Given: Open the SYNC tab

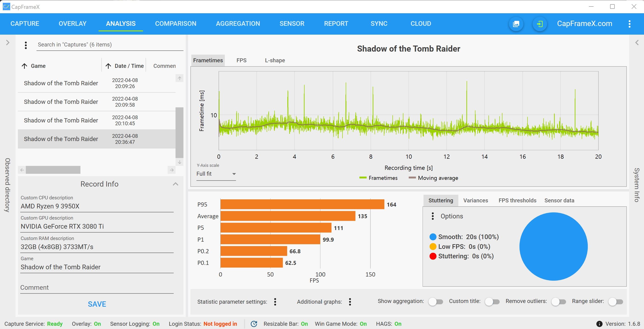Looking at the screenshot, I should click(379, 24).
